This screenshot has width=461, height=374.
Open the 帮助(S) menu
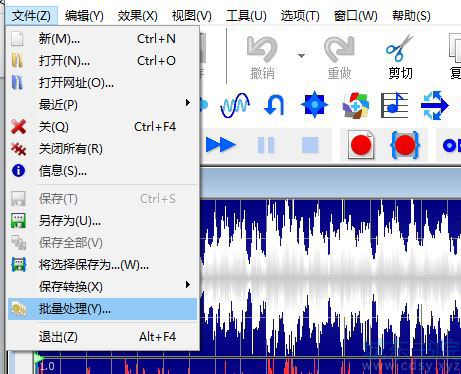[x=411, y=16]
